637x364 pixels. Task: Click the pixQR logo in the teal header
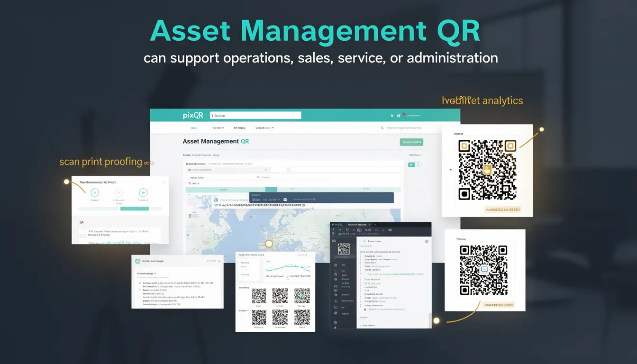click(193, 115)
